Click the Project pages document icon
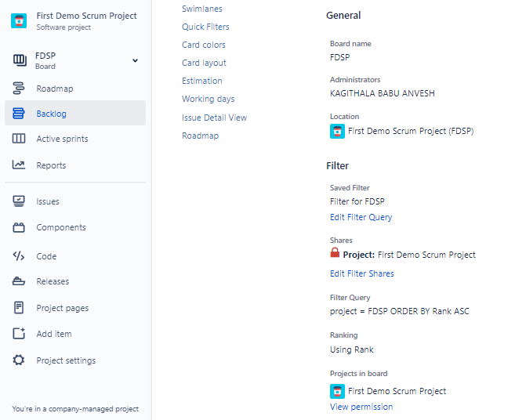Image resolution: width=515 pixels, height=420 pixels. click(19, 308)
